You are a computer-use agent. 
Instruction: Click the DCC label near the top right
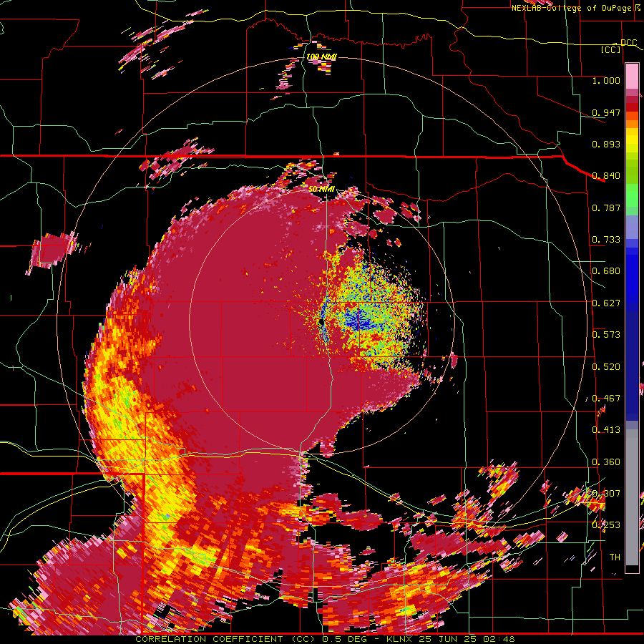coord(628,43)
